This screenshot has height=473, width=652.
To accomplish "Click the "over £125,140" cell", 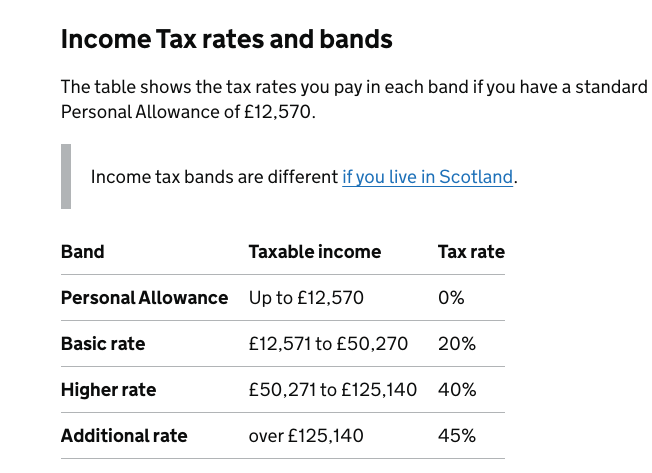I will [306, 436].
